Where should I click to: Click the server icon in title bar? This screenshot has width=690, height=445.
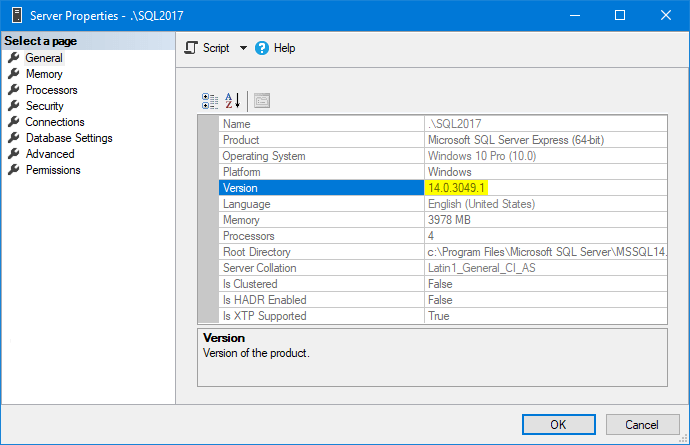point(17,15)
